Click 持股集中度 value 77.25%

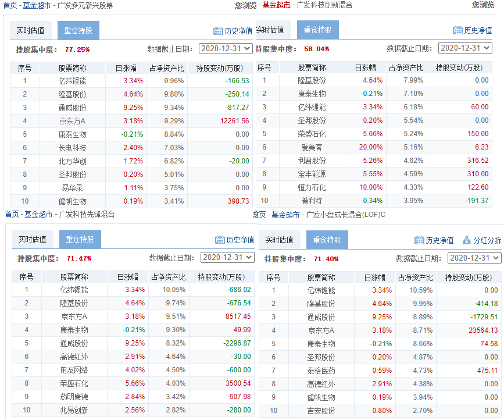tap(77, 49)
